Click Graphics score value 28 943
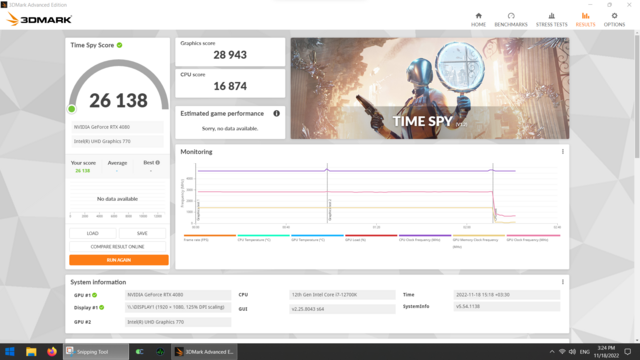Viewport: 640px width, 360px height. (x=230, y=55)
